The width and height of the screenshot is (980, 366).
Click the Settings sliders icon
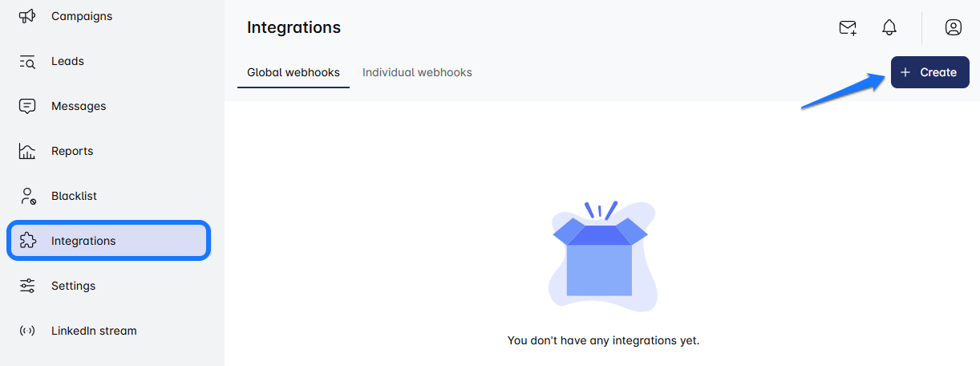point(27,286)
